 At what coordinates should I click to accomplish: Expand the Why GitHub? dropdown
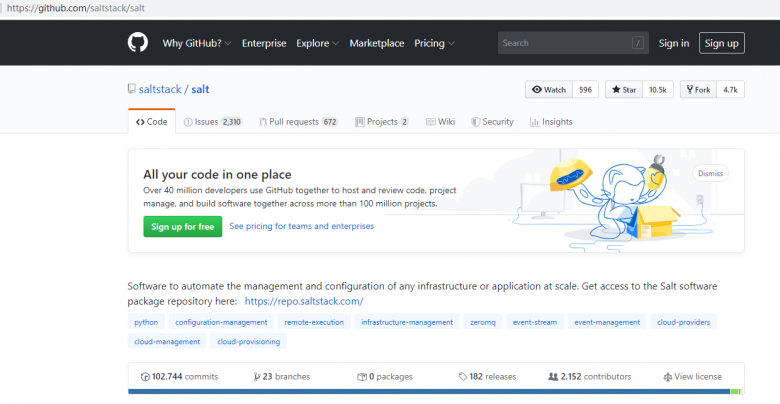[197, 43]
